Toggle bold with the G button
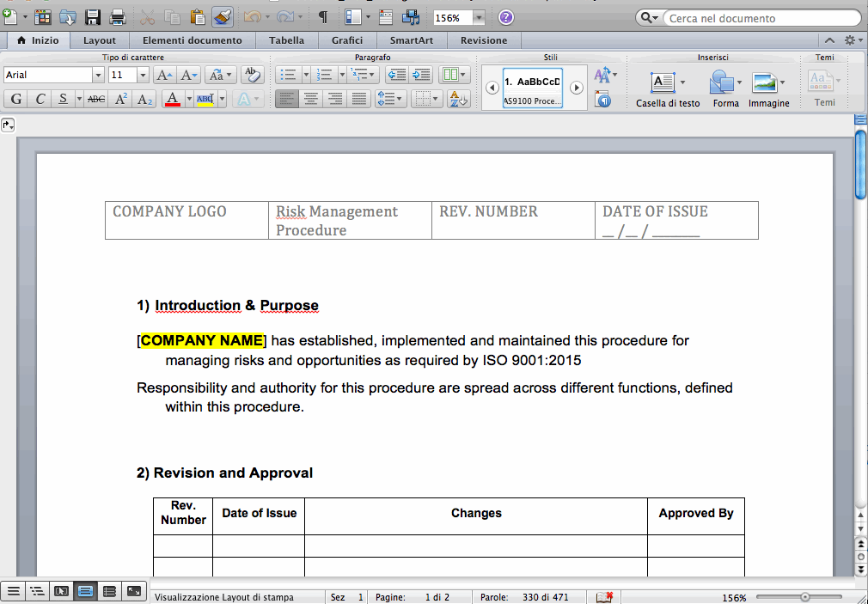 pyautogui.click(x=16, y=99)
